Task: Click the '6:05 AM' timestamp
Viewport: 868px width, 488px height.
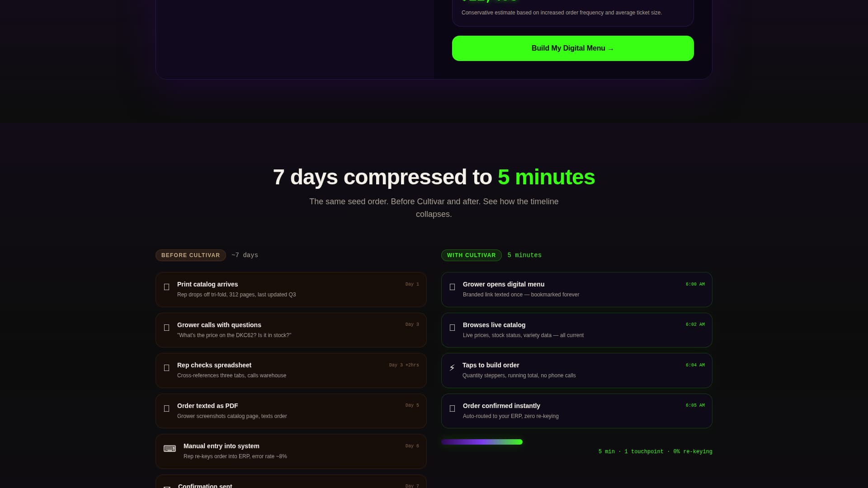Action: (x=695, y=405)
